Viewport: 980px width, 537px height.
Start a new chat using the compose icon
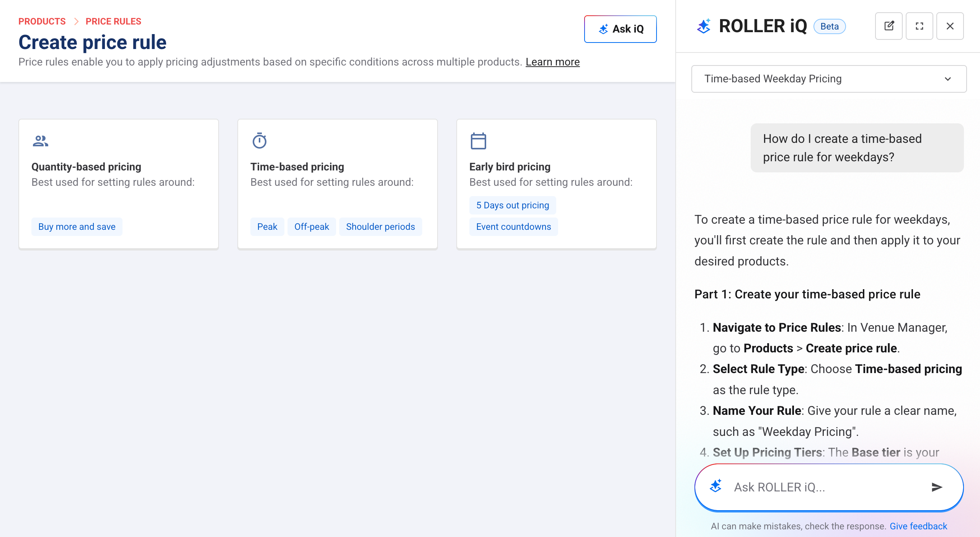click(889, 26)
